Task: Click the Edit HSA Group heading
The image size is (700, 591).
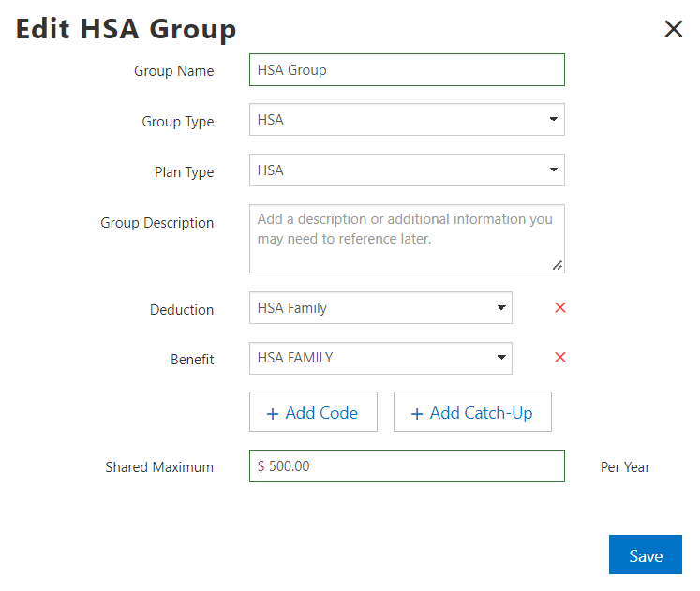Action: (x=126, y=29)
